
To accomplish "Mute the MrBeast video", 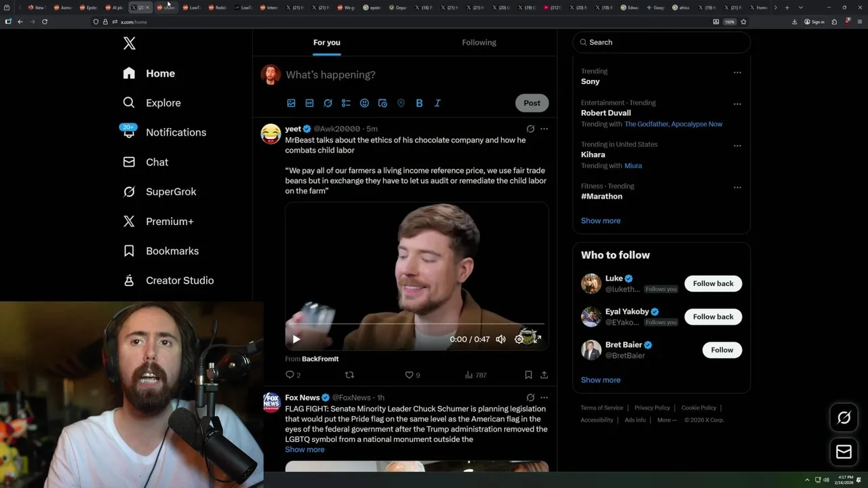I will (500, 339).
